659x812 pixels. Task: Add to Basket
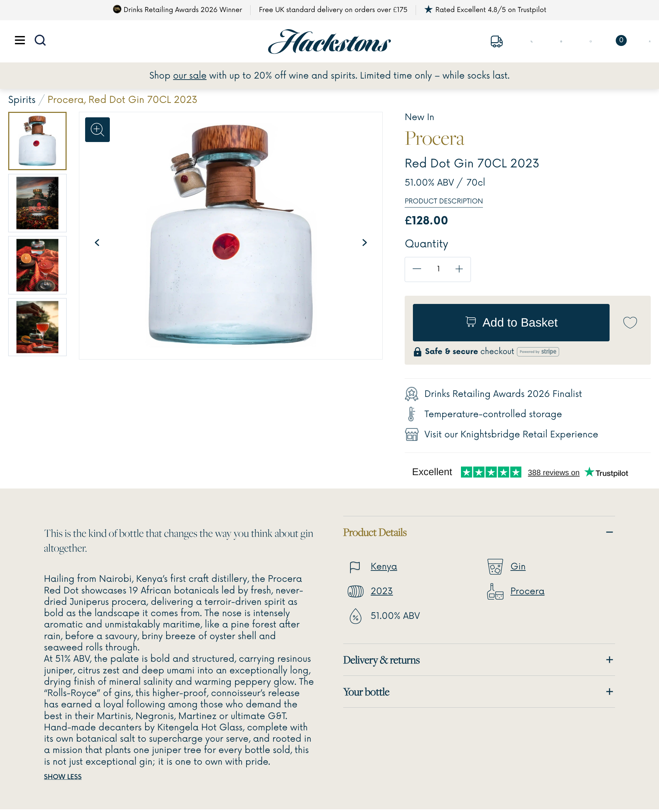tap(511, 322)
